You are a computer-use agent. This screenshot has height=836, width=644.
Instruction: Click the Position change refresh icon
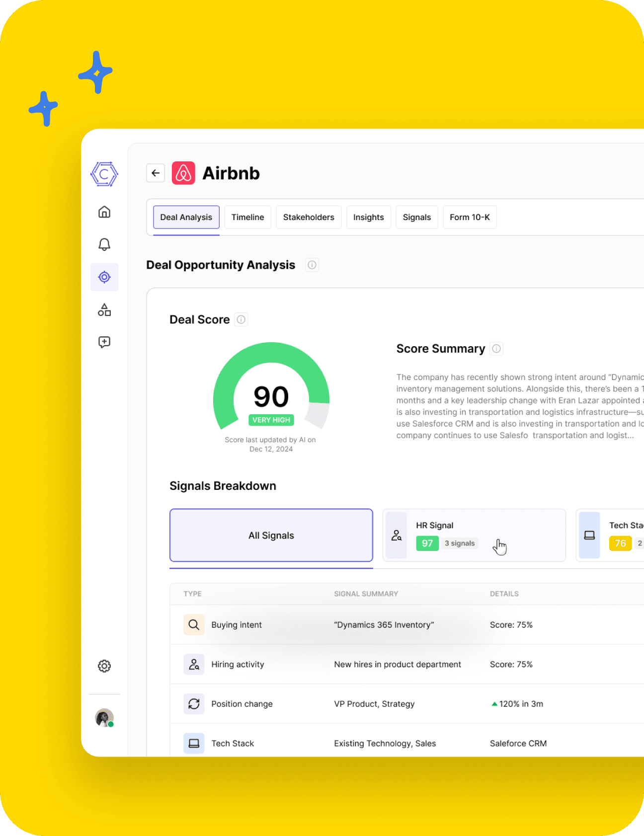194,704
